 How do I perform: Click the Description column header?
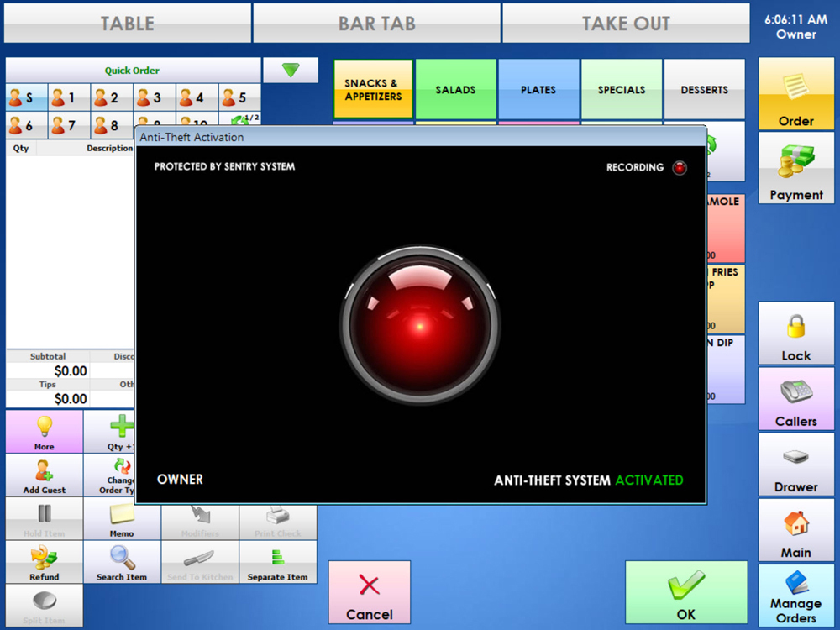[110, 149]
